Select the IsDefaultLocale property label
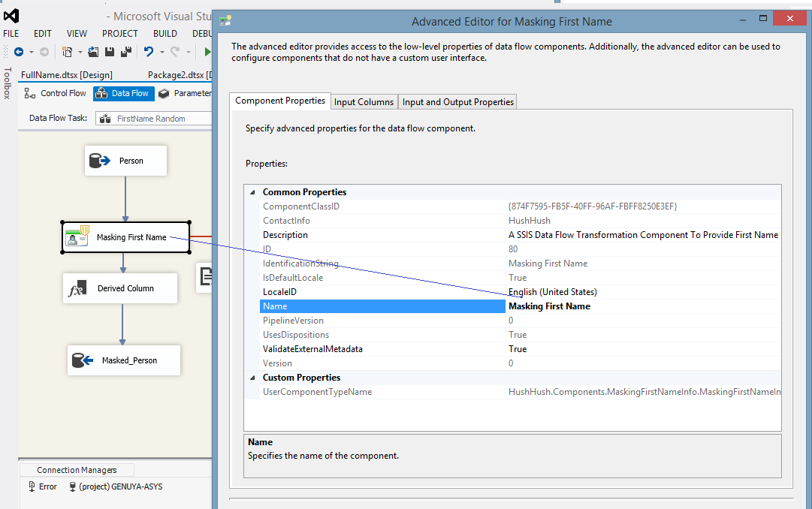 click(x=293, y=278)
